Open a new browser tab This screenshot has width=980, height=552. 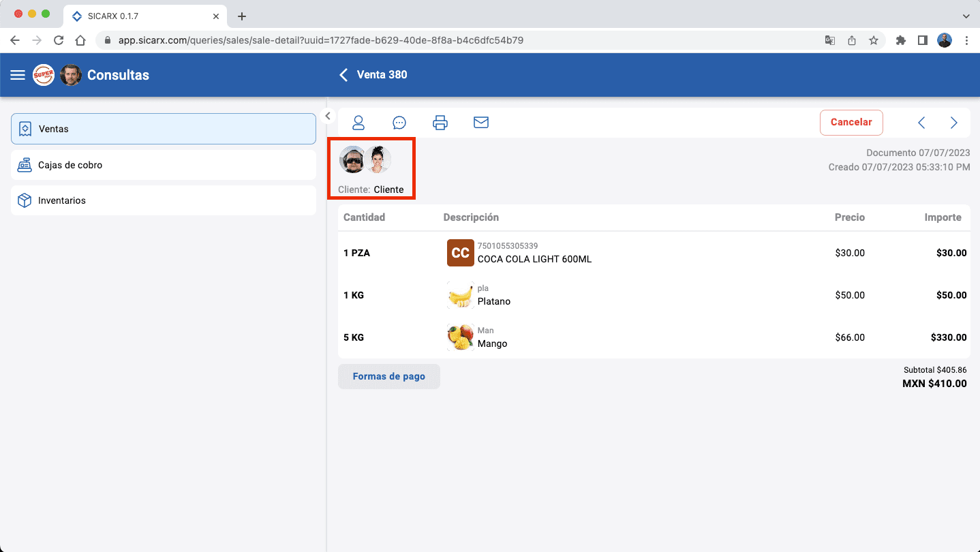(x=242, y=16)
